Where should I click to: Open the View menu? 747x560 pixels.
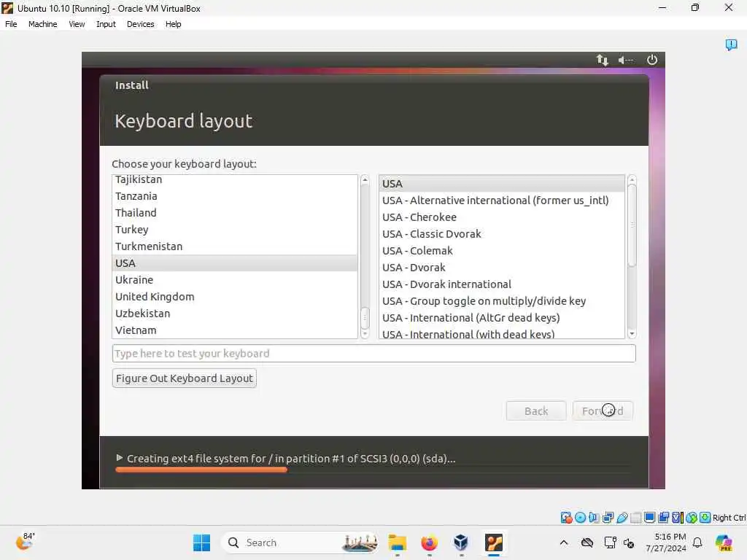[x=76, y=24]
